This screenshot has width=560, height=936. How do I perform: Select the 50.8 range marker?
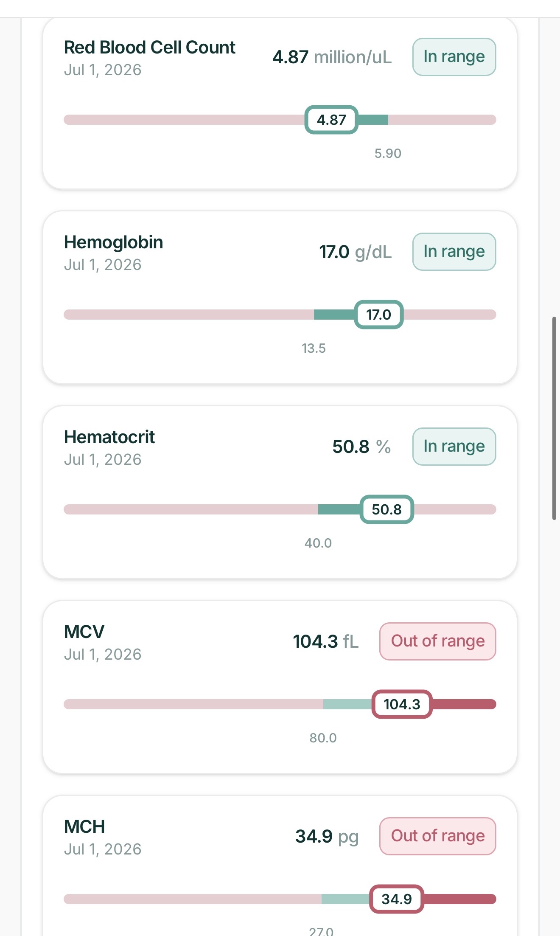pyautogui.click(x=386, y=509)
